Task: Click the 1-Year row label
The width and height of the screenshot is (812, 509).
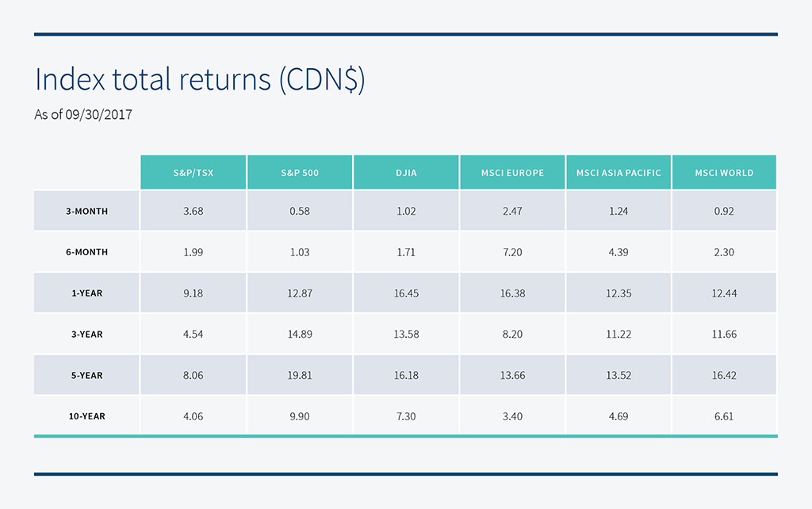Action: point(86,293)
